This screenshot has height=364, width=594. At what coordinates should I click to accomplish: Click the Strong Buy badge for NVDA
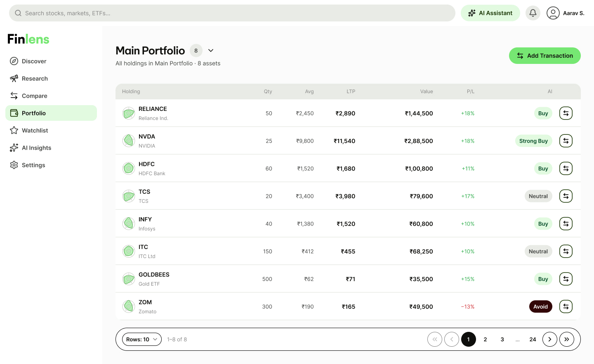(534, 141)
